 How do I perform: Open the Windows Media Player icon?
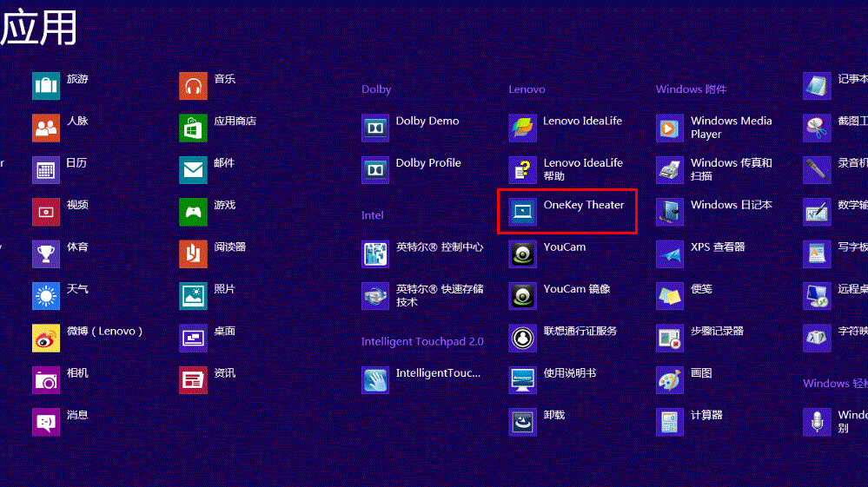tap(670, 128)
